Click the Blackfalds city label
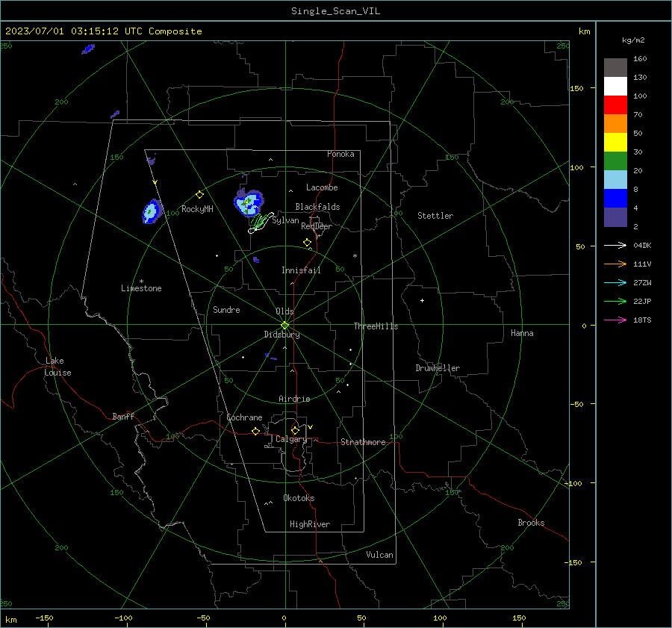The image size is (672, 628). (317, 207)
